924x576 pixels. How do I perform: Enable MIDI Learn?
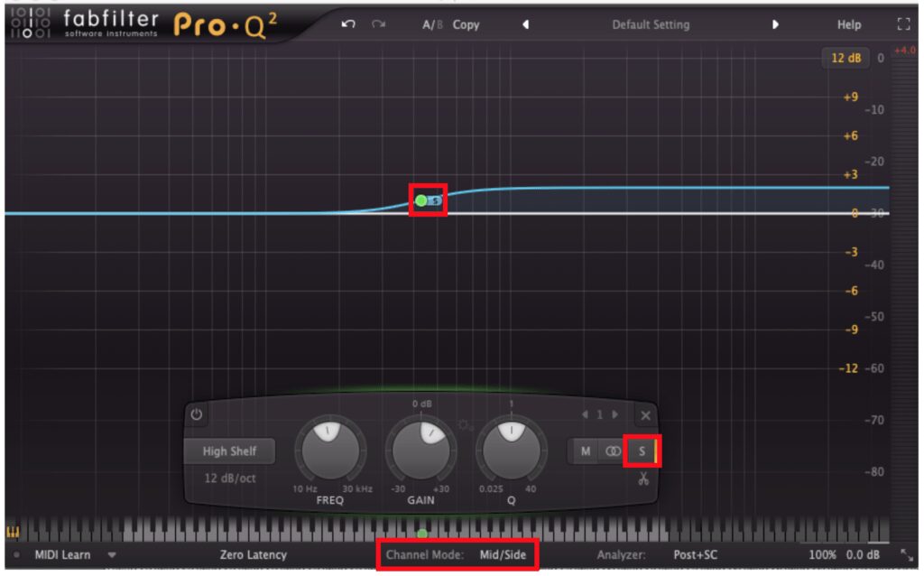pyautogui.click(x=62, y=554)
